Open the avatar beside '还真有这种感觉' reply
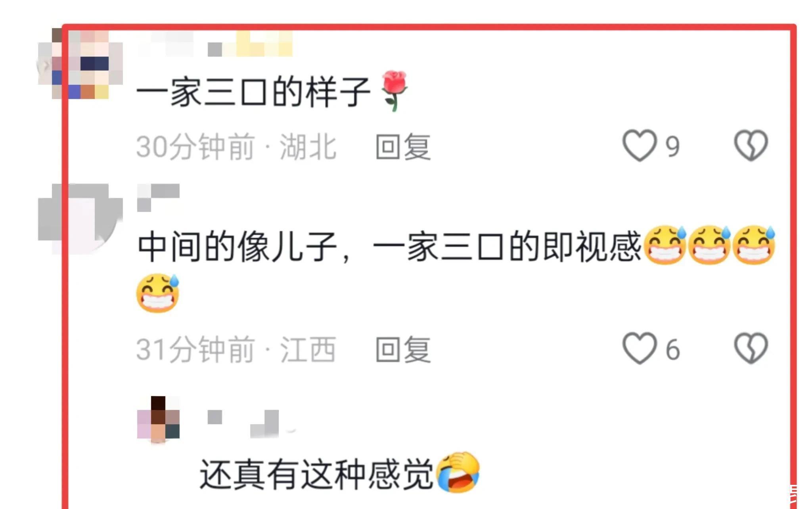This screenshot has width=812, height=509. coord(158,419)
